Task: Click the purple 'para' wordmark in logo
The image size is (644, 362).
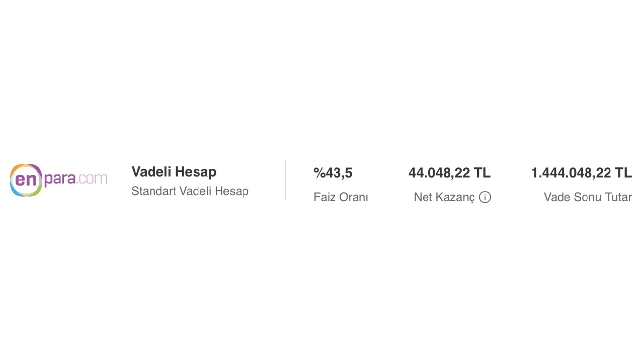Action: [60, 179]
